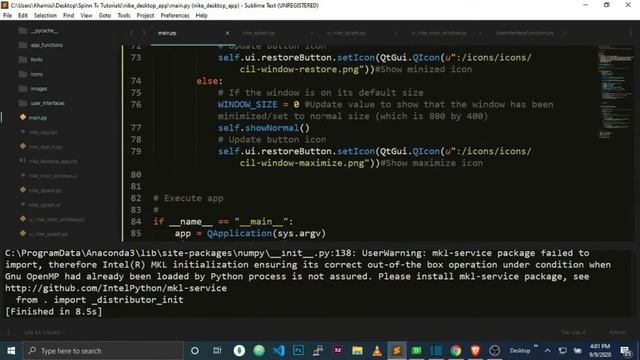Open Brave browser from the taskbar
The height and width of the screenshot is (360, 640).
pyautogui.click(x=476, y=351)
